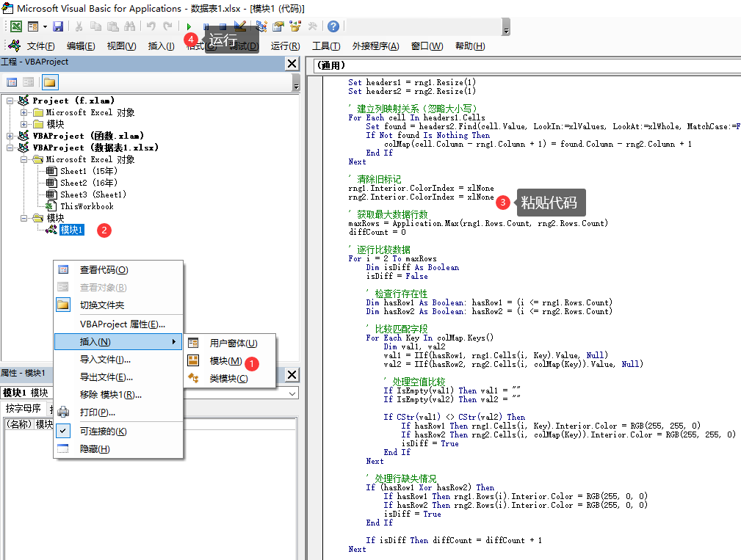Screen dimensions: 741x560
Task: Open VBA Help with the question mark icon
Action: coord(333,26)
